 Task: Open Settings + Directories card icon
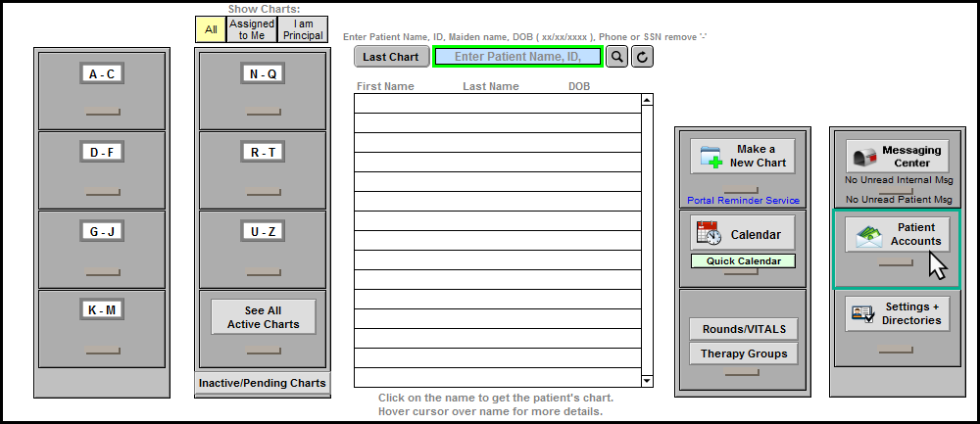(863, 314)
